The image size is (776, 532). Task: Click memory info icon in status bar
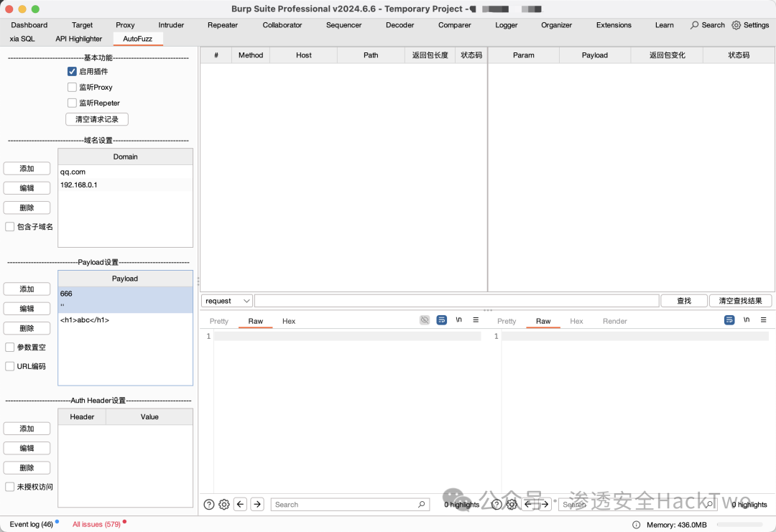coord(637,525)
